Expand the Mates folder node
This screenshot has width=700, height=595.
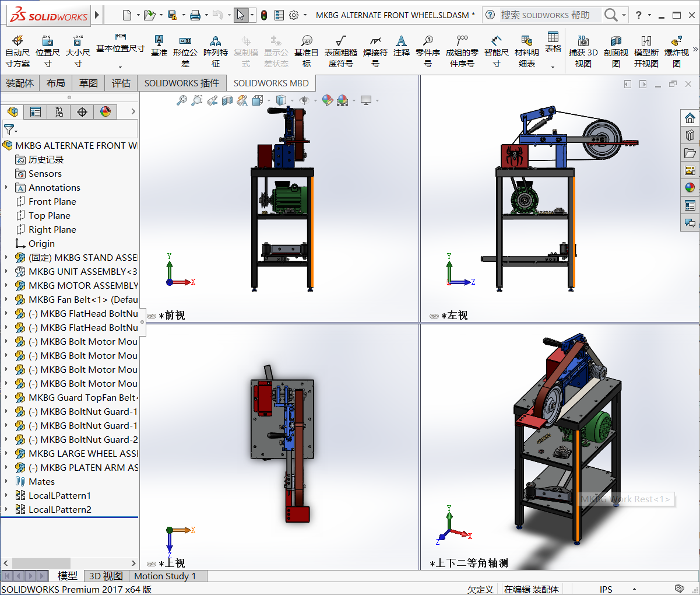coord(6,481)
